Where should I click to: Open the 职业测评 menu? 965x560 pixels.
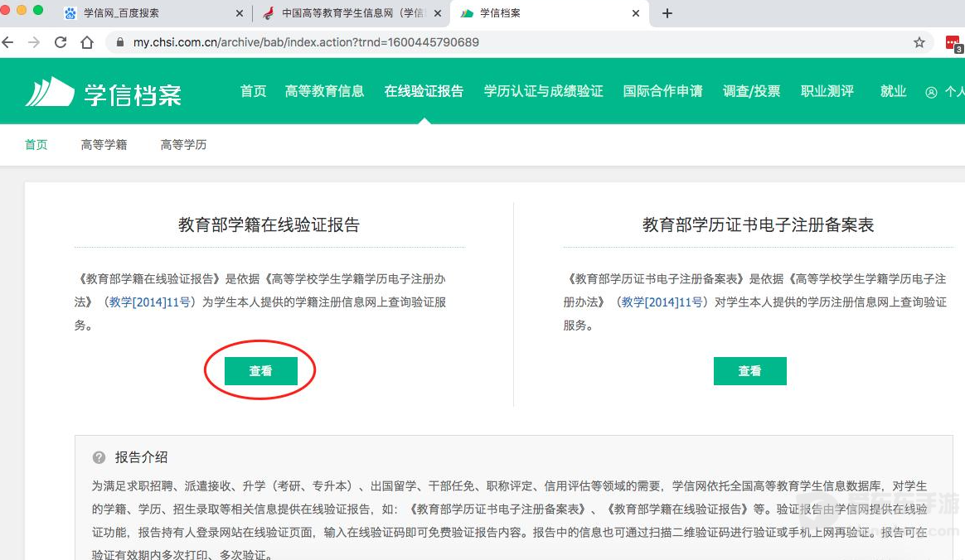827,91
